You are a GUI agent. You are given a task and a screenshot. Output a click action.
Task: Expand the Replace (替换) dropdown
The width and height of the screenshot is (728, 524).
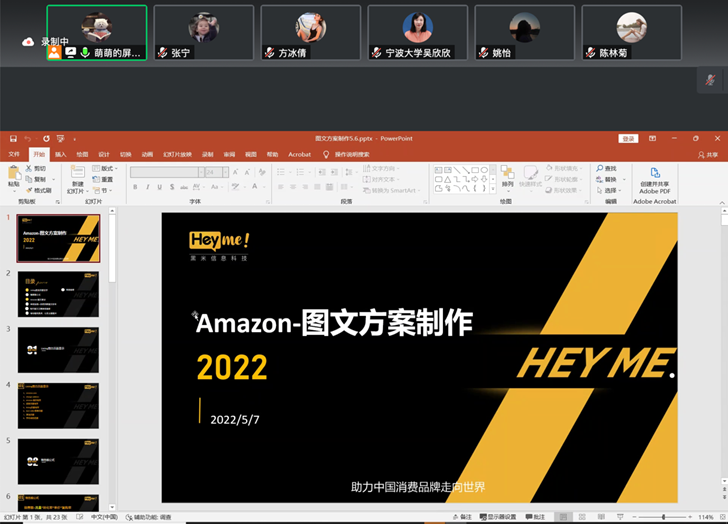tap(608, 180)
